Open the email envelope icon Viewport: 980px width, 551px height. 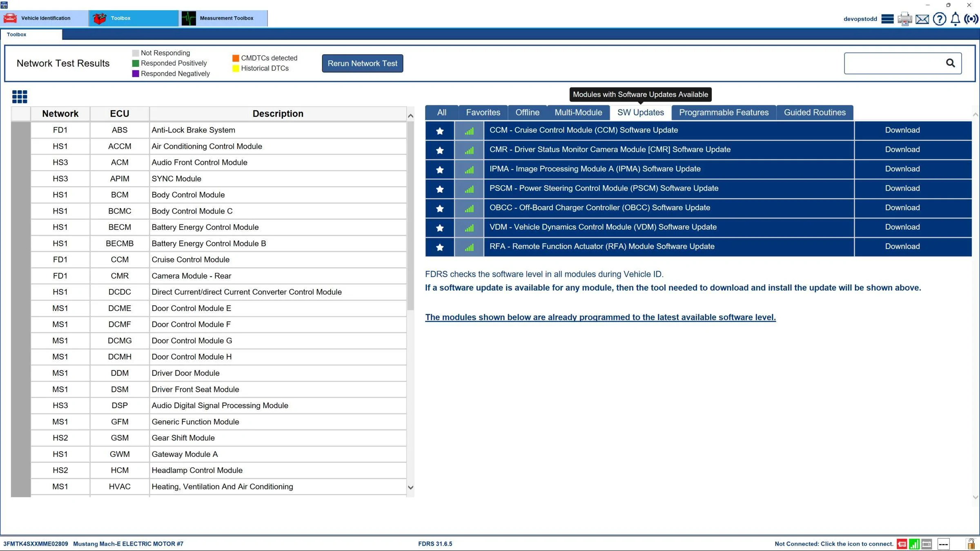(922, 19)
